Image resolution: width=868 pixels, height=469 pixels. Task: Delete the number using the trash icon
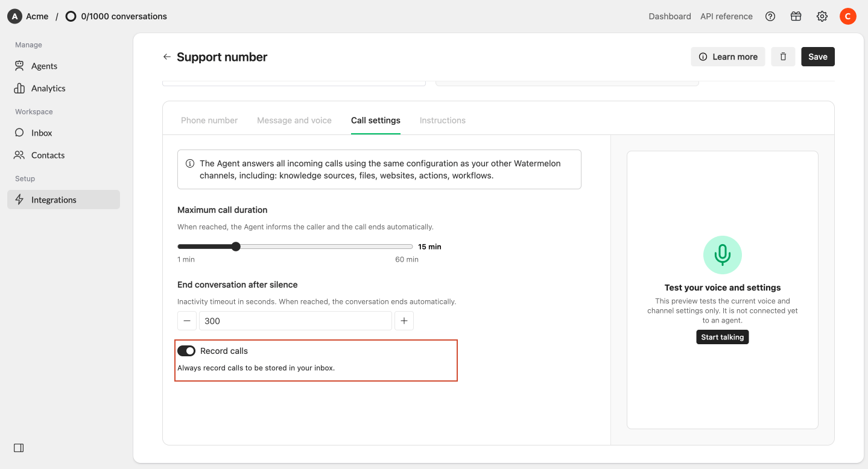pyautogui.click(x=783, y=57)
